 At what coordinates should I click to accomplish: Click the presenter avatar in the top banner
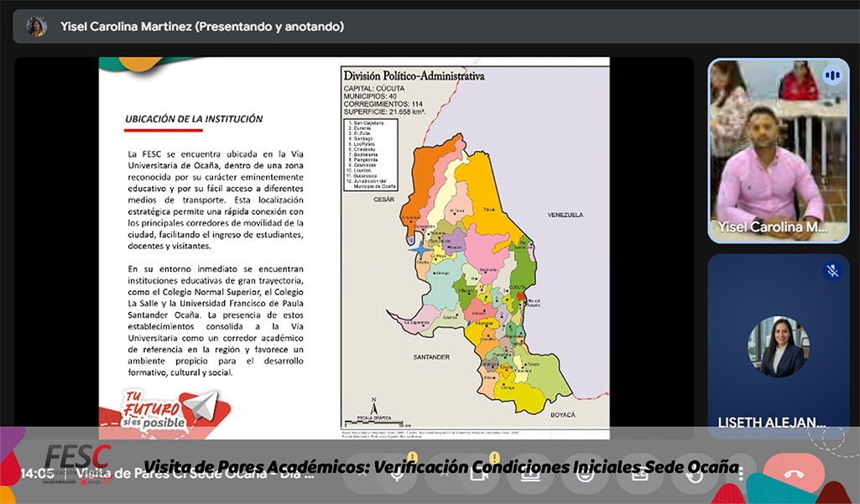tap(36, 27)
